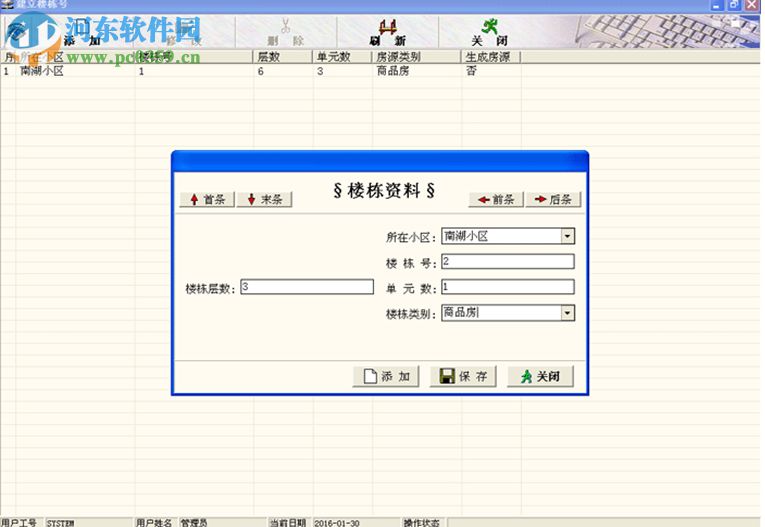Image resolution: width=765 pixels, height=527 pixels.
Task: Select the 商品房 cell in table
Action: 393,71
